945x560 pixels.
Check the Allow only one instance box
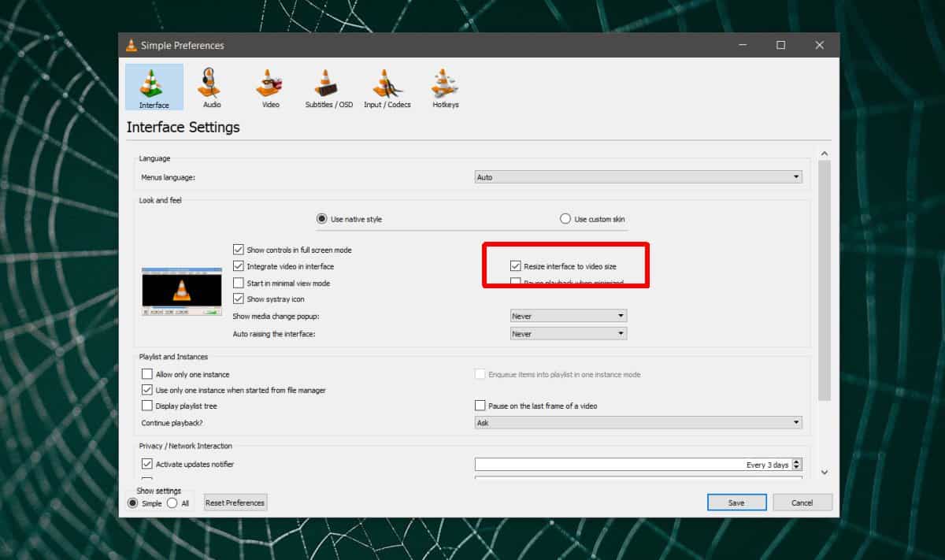pyautogui.click(x=146, y=374)
